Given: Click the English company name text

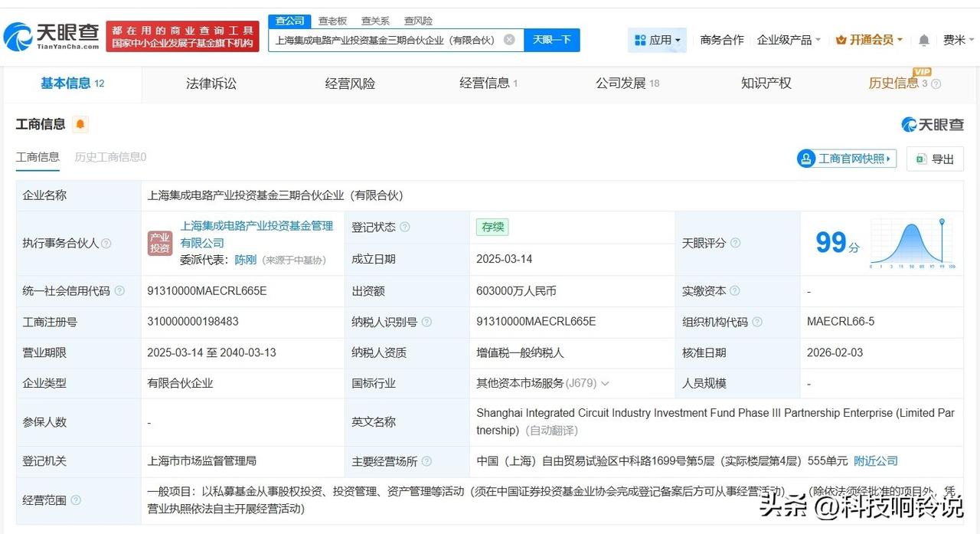Looking at the screenshot, I should click(x=715, y=421).
